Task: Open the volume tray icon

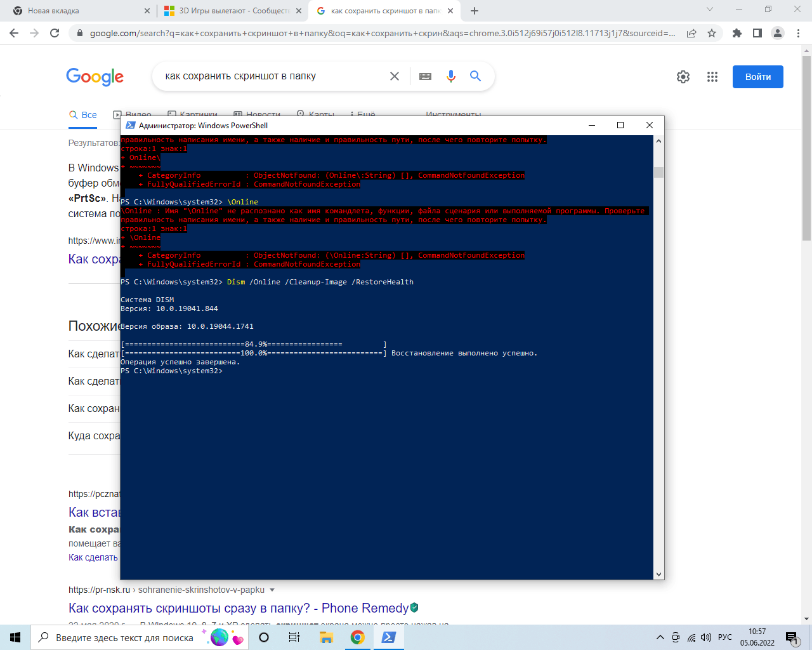Action: (706, 637)
